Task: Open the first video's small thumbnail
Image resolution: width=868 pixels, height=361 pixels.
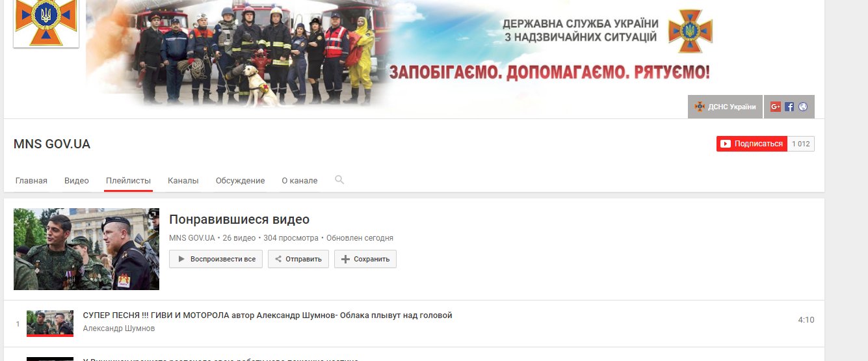Action: pos(50,323)
